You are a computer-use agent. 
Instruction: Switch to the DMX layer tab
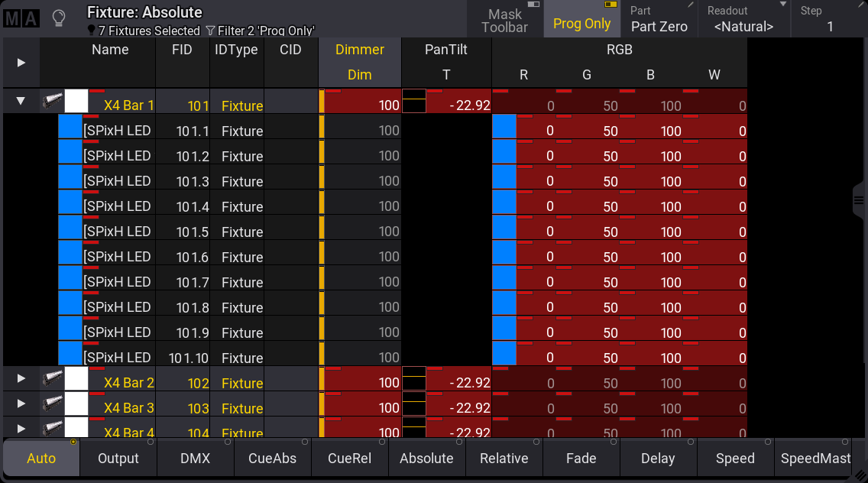click(196, 458)
